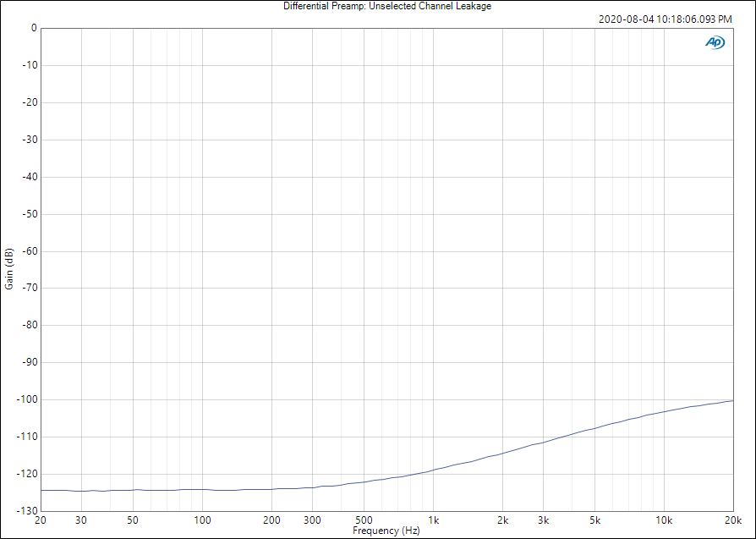Click the 200 Hz frequency axis label
The width and height of the screenshot is (756, 539).
[x=272, y=520]
